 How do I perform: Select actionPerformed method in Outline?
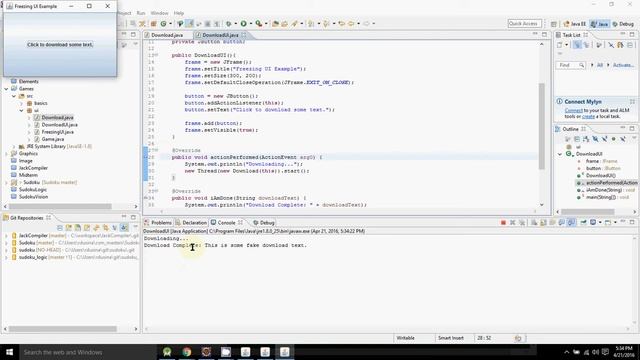click(x=608, y=183)
